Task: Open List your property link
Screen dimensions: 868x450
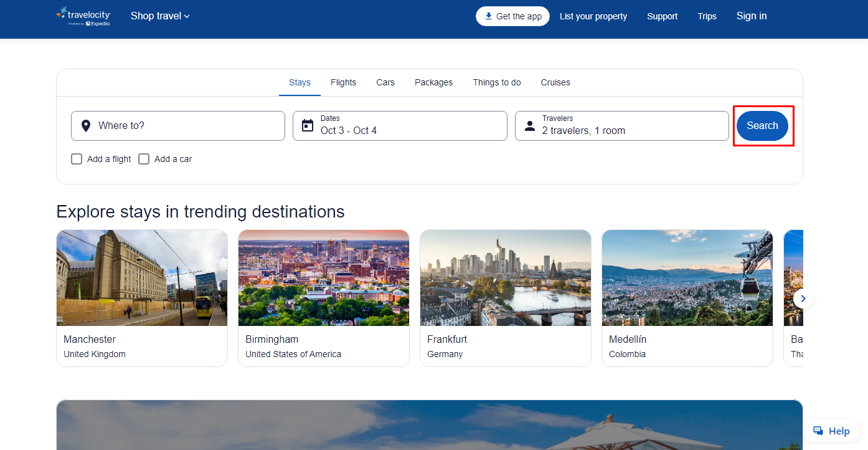Action: point(593,16)
